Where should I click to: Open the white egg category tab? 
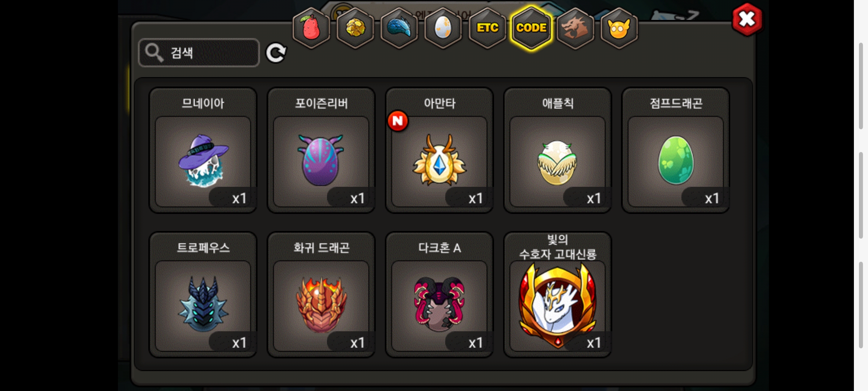(x=443, y=28)
